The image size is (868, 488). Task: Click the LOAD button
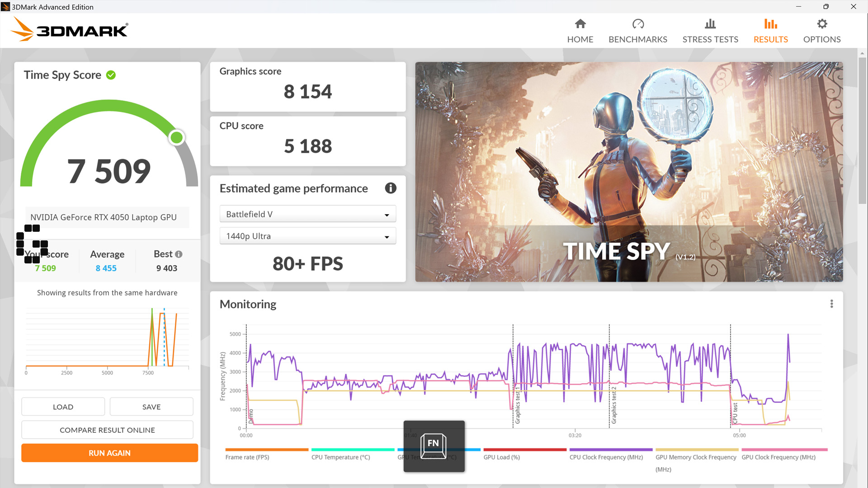63,407
